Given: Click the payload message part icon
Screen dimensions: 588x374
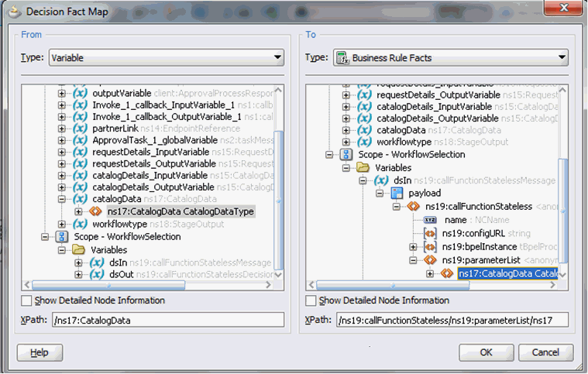Looking at the screenshot, I should (x=397, y=193).
